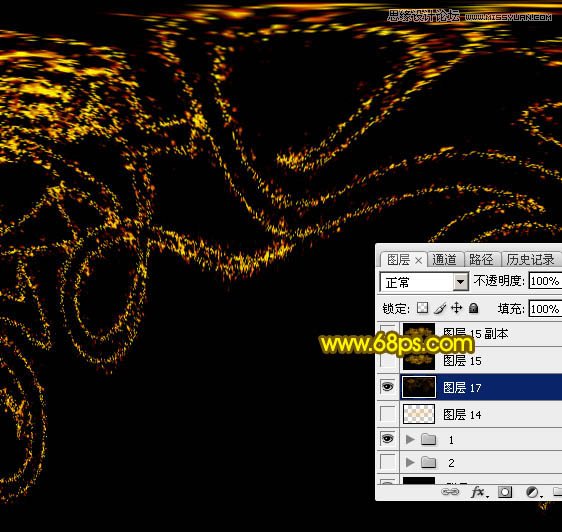Click the folder icon of group 2
Image resolution: width=562 pixels, height=532 pixels.
[x=428, y=462]
